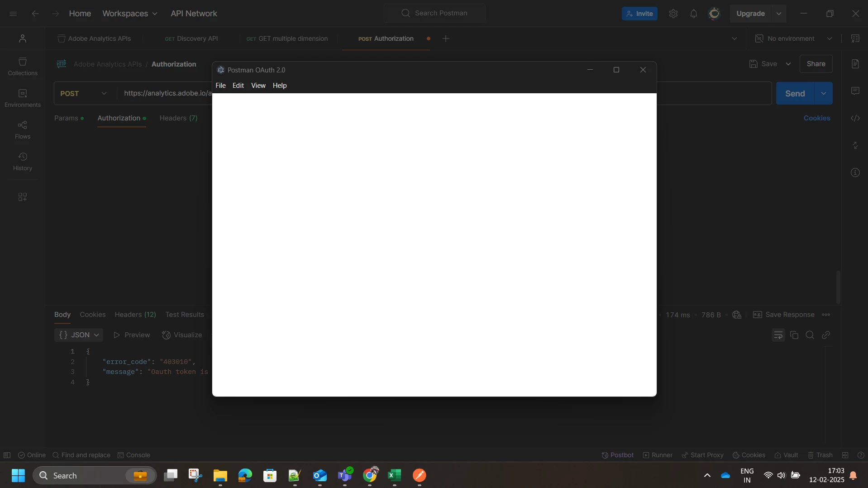Toggle the sidebar panel icon in status bar

click(7, 455)
